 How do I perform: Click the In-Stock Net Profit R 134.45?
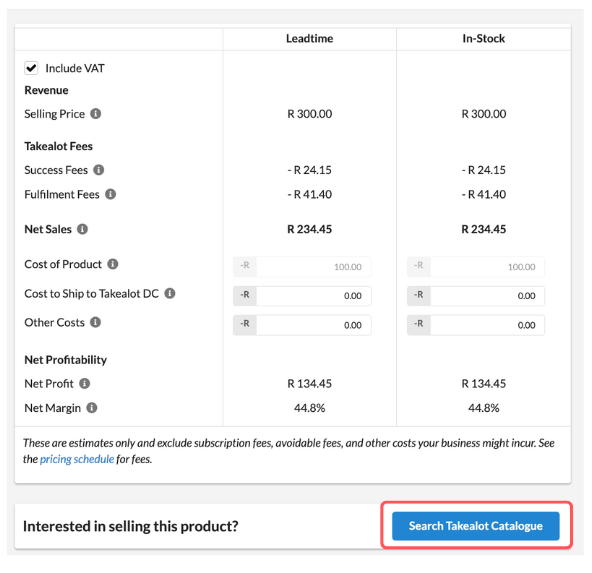(484, 384)
